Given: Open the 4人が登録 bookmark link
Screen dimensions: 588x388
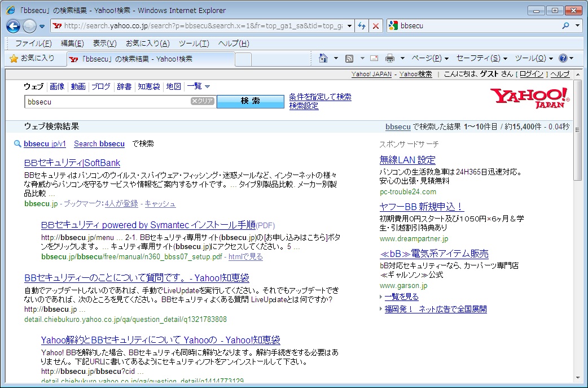Looking at the screenshot, I should [x=121, y=204].
